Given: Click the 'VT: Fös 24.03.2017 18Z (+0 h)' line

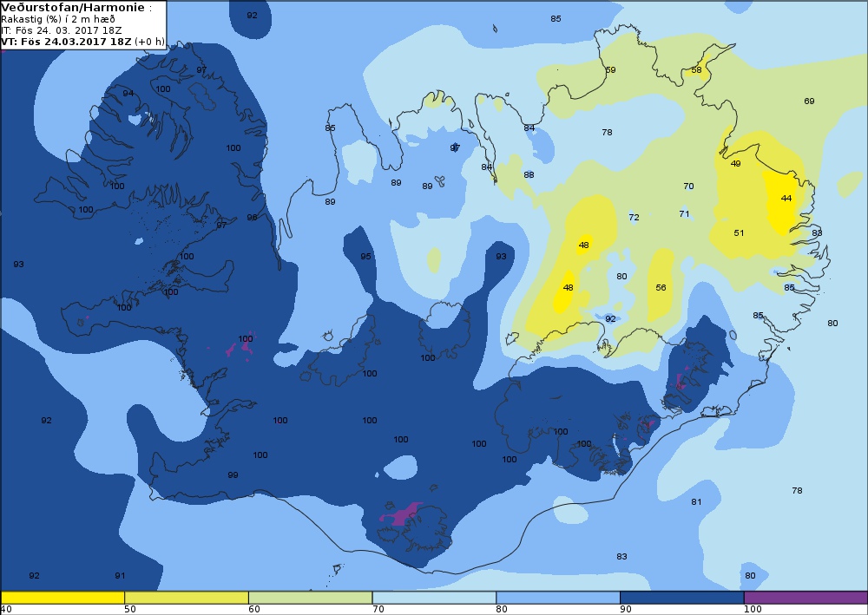Looking at the screenshot, I should coord(83,42).
